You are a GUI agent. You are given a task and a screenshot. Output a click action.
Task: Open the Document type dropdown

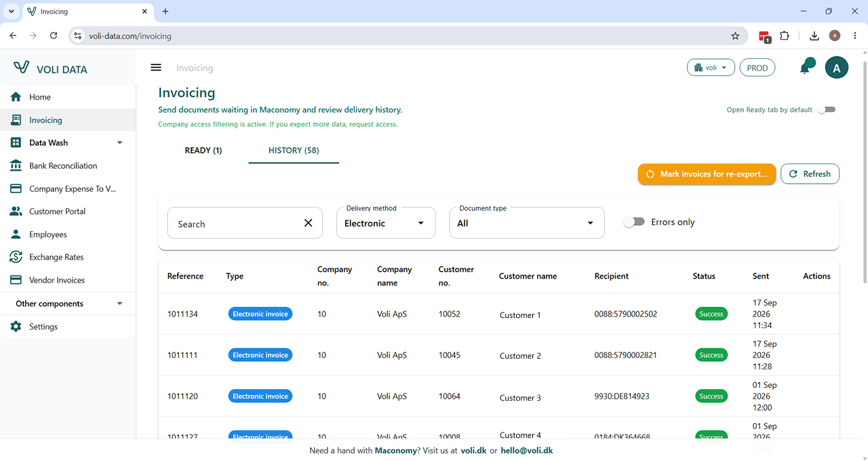[x=527, y=223]
